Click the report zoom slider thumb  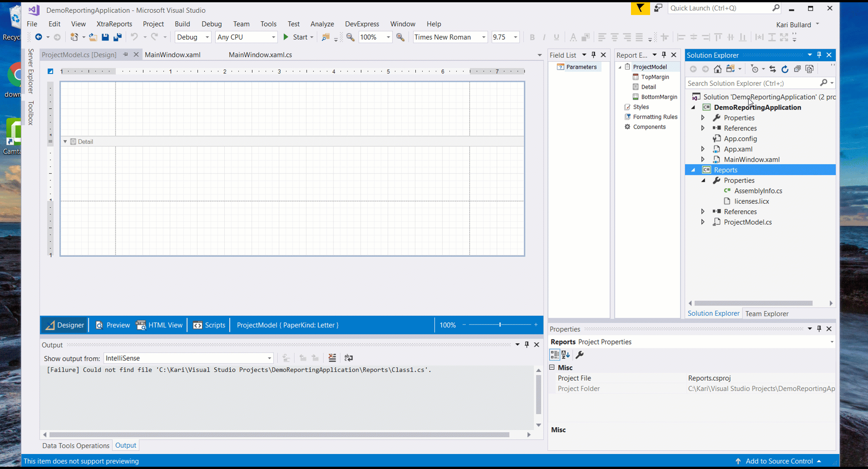[500, 325]
